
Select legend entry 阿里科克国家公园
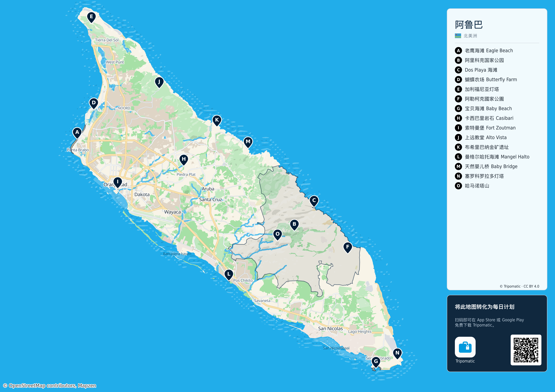click(479, 60)
